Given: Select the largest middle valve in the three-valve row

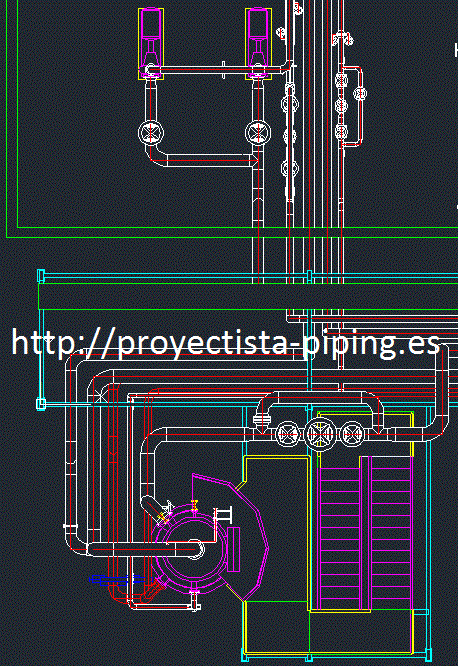Looking at the screenshot, I should tap(320, 434).
